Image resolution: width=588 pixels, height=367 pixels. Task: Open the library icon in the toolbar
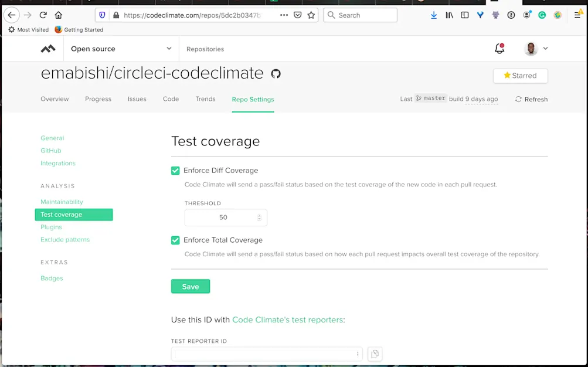point(449,15)
